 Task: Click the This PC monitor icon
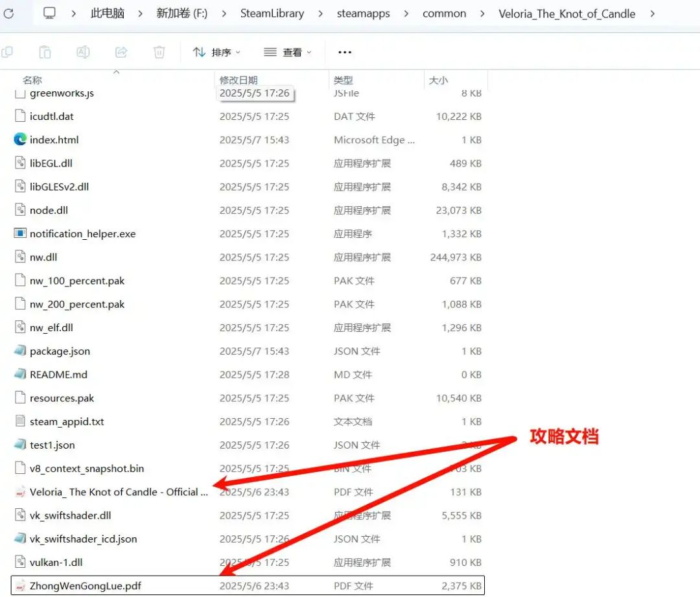tap(49, 14)
